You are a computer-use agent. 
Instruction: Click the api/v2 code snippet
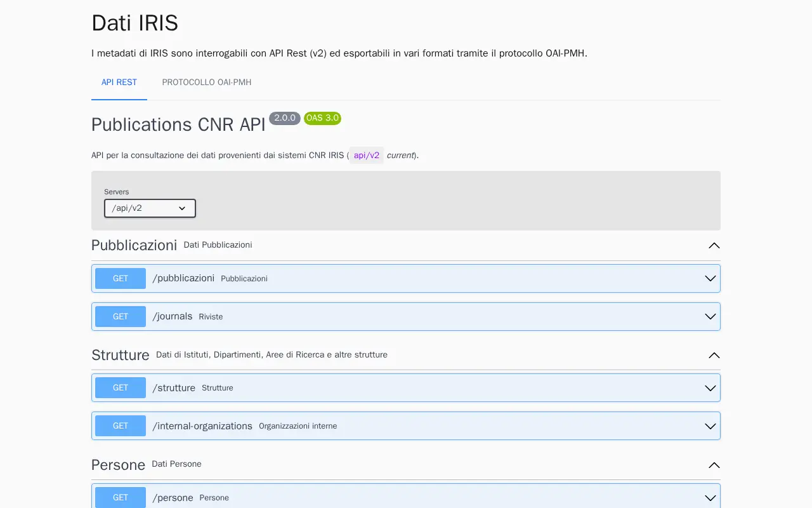coord(367,156)
